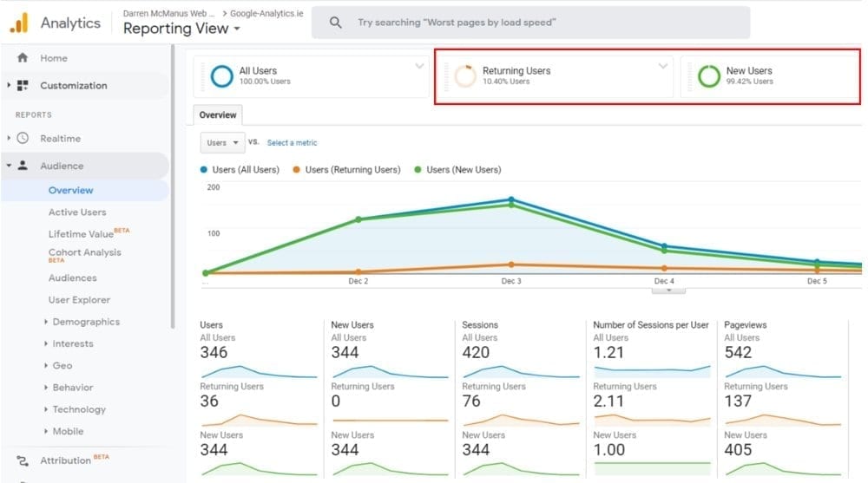
Task: Click Select a metric link
Action: [292, 143]
